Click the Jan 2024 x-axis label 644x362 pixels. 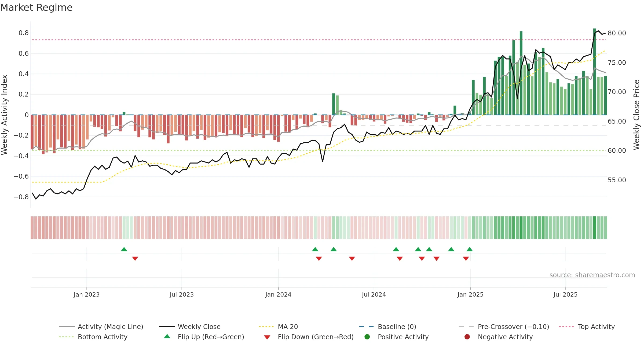[x=278, y=294]
